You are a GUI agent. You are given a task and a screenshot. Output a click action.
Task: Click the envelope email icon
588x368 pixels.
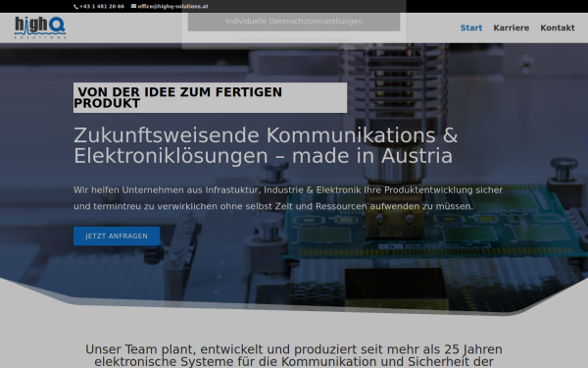[133, 6]
